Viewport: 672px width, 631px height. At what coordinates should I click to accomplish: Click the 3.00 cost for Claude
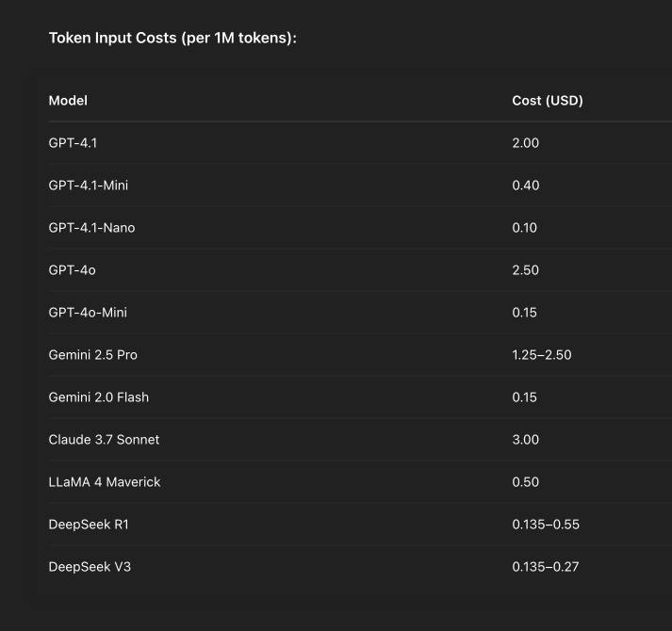pyautogui.click(x=525, y=440)
